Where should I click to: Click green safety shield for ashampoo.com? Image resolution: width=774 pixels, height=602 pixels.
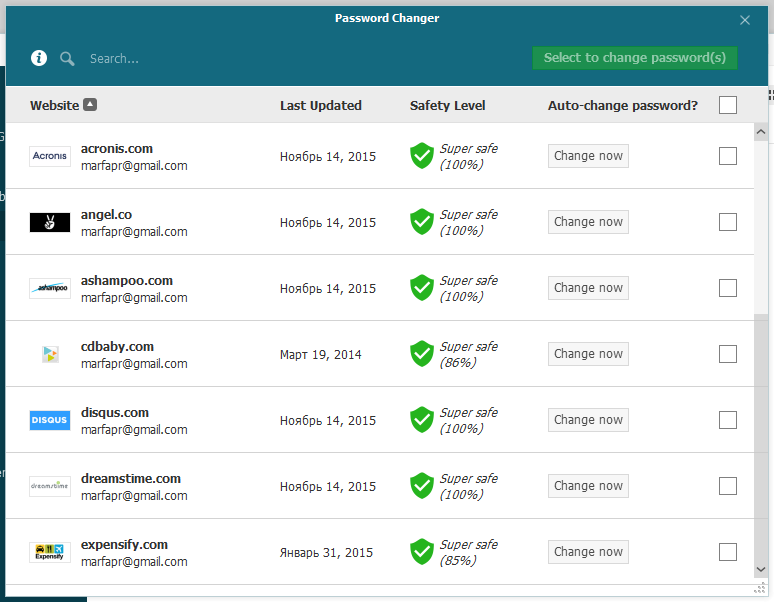(422, 288)
